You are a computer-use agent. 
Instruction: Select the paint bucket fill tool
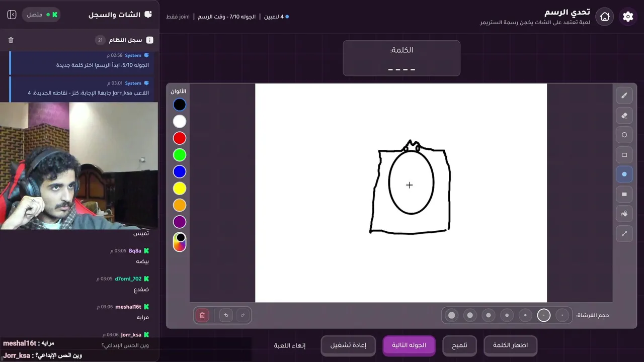point(624,214)
